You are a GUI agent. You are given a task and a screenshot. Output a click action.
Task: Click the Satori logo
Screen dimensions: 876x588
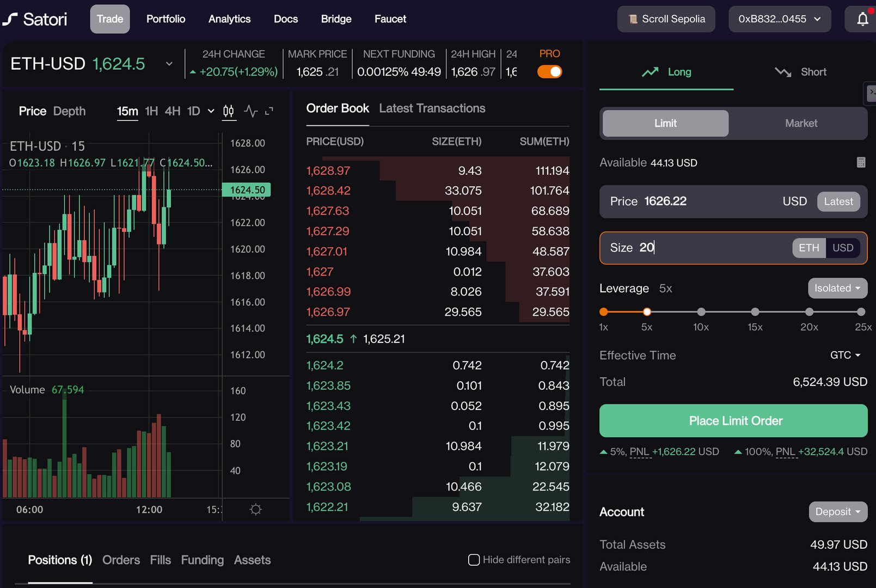(35, 20)
